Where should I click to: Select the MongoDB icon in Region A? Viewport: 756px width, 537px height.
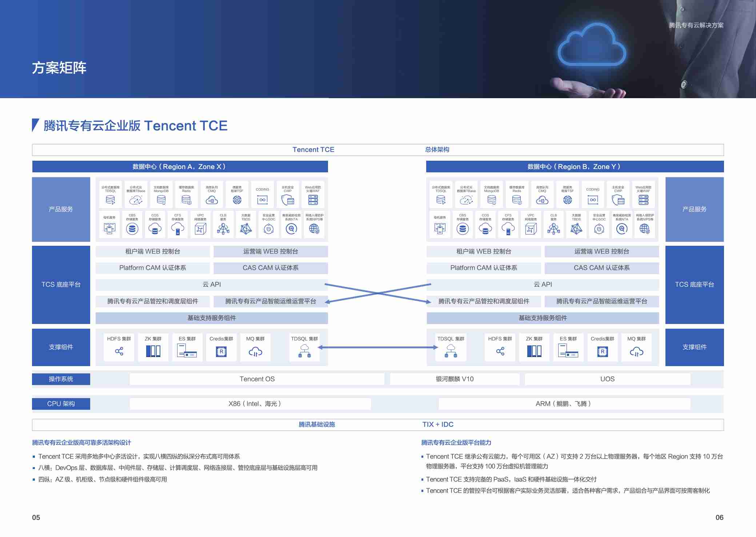pos(161,200)
